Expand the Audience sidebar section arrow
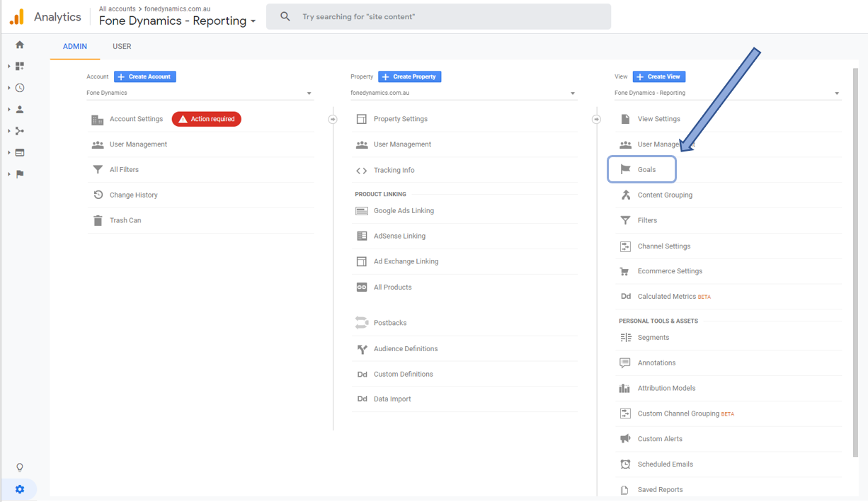This screenshot has width=868, height=502. 9,110
